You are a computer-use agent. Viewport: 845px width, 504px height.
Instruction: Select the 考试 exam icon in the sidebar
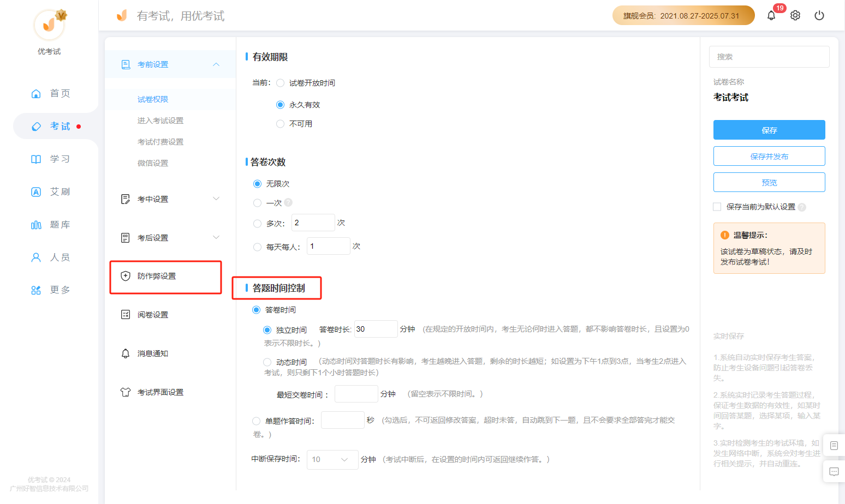[x=36, y=127]
